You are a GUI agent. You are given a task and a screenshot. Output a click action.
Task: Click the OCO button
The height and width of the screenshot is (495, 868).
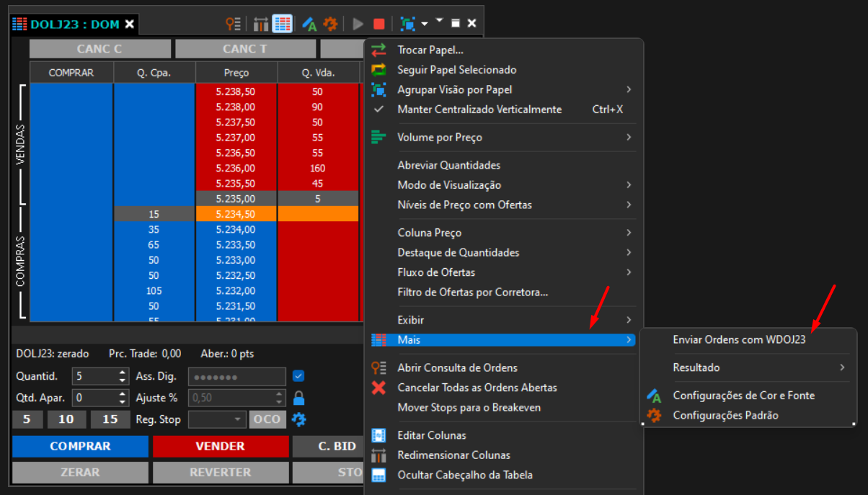[x=267, y=419]
